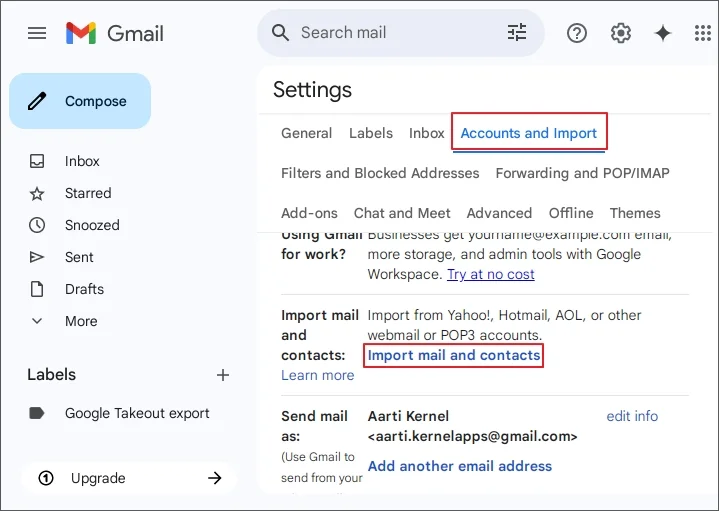Click the Settings page heading
The width and height of the screenshot is (719, 511).
click(x=312, y=89)
